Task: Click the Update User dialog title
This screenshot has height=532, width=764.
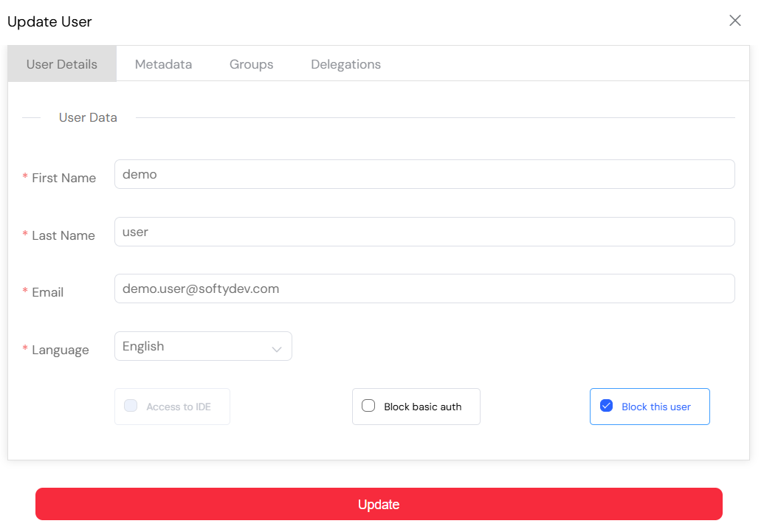Action: (49, 22)
